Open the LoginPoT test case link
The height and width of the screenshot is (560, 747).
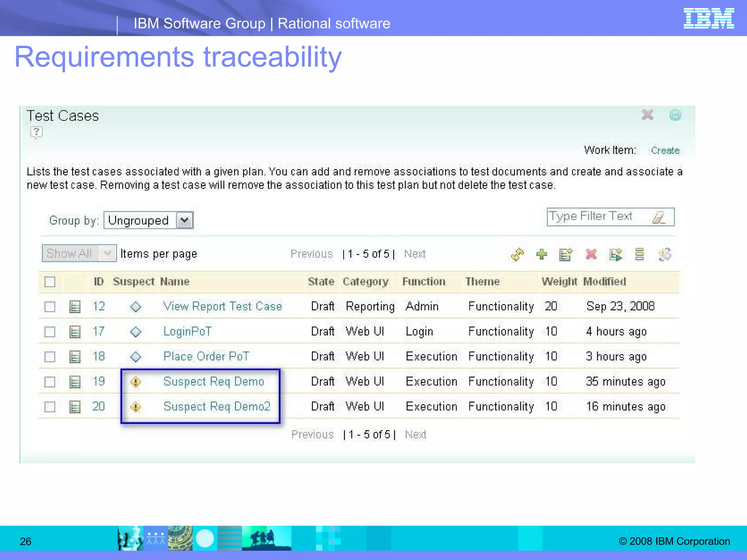187,331
